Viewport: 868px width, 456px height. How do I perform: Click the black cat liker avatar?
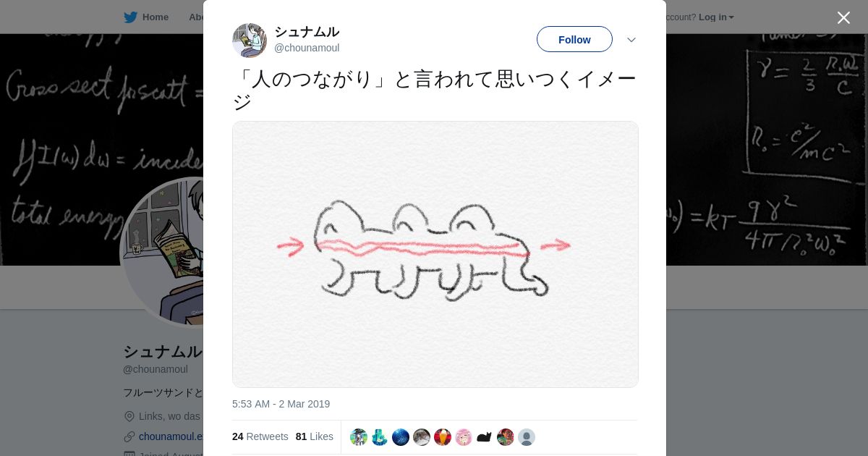tap(485, 437)
